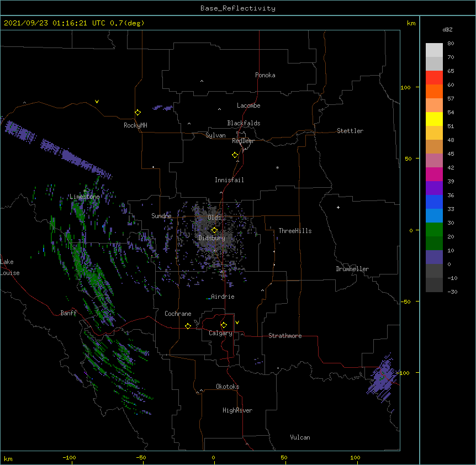Click the Olds town label

tap(214, 218)
